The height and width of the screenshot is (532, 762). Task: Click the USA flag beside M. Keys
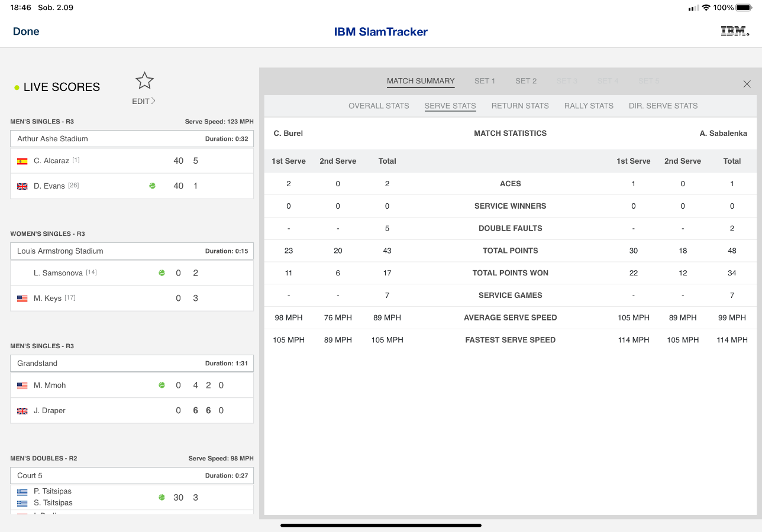(22, 299)
